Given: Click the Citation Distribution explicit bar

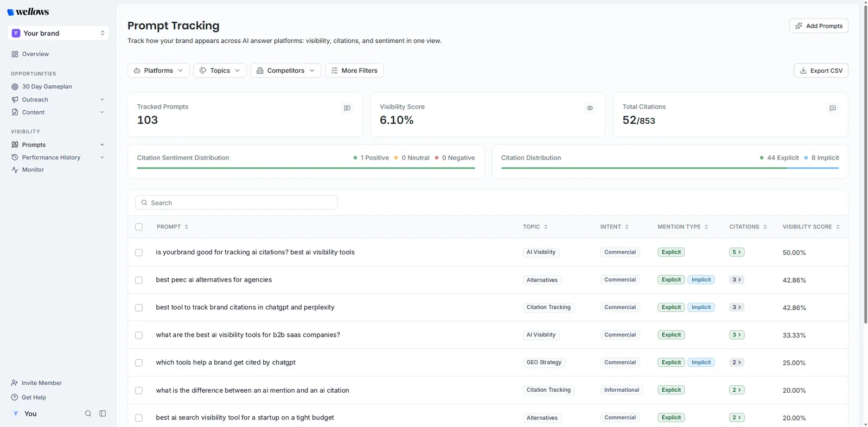Looking at the screenshot, I should [644, 168].
